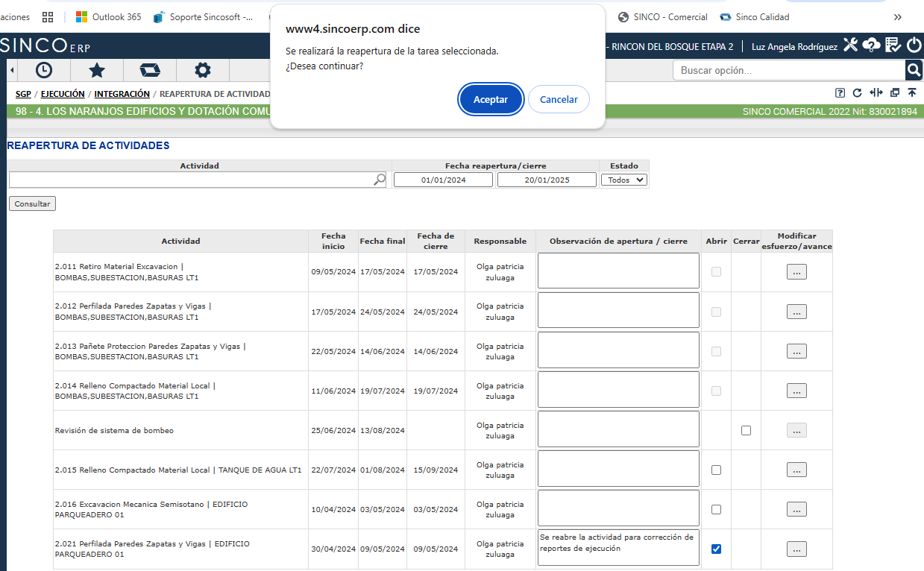
Task: Open the page help question icon
Action: click(x=840, y=93)
